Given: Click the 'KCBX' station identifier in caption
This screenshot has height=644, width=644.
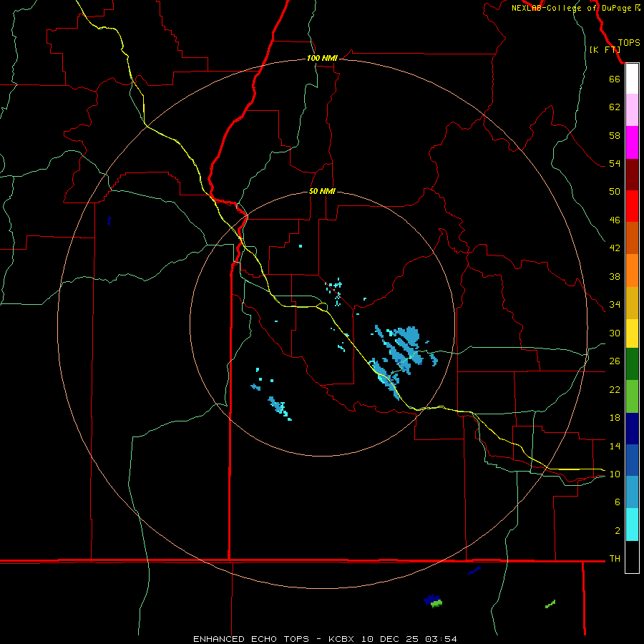Looking at the screenshot, I should [341, 639].
